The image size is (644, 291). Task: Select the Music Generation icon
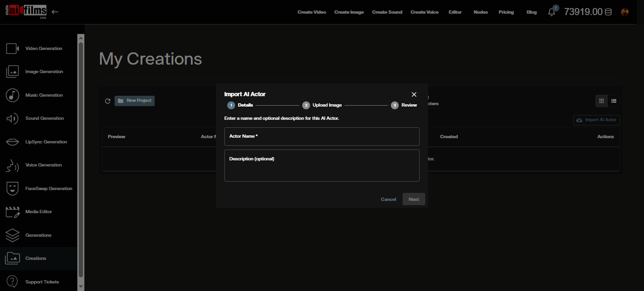11,95
